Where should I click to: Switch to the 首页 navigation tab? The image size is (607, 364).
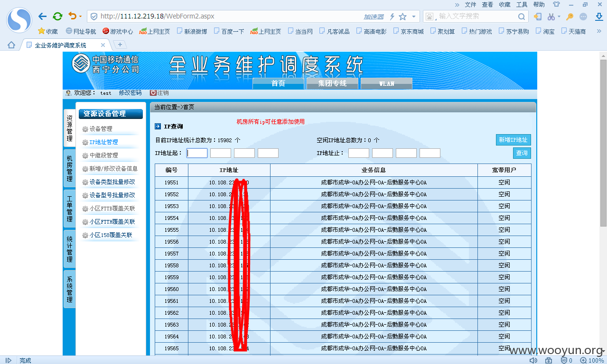pyautogui.click(x=278, y=83)
